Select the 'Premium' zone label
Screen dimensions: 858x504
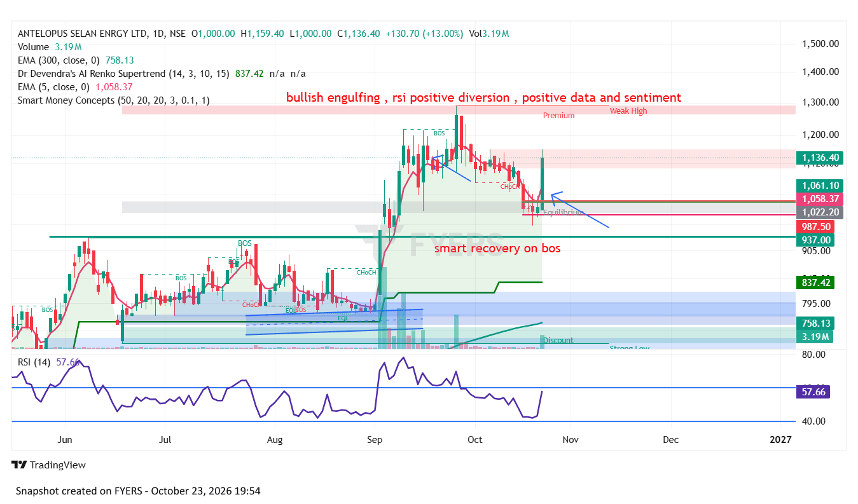point(559,116)
